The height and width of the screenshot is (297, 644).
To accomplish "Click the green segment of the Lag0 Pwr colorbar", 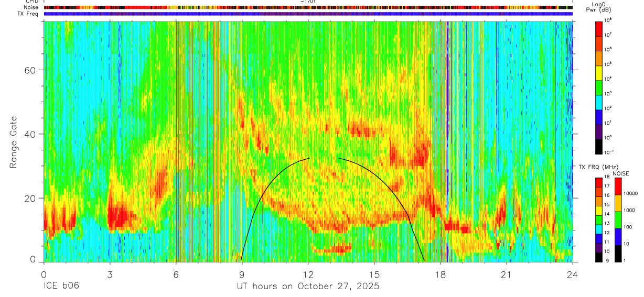I will click(598, 87).
